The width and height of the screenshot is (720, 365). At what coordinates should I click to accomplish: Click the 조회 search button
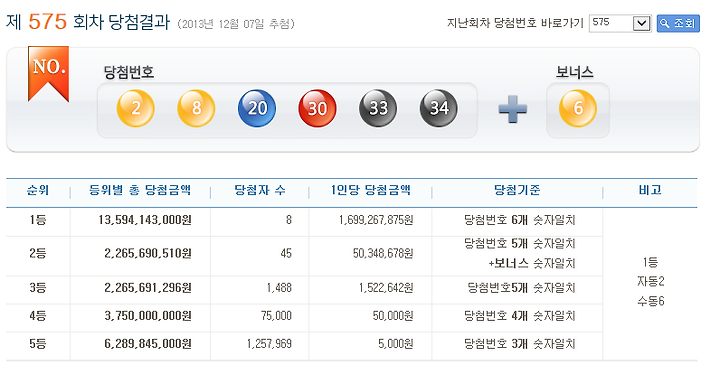678,23
